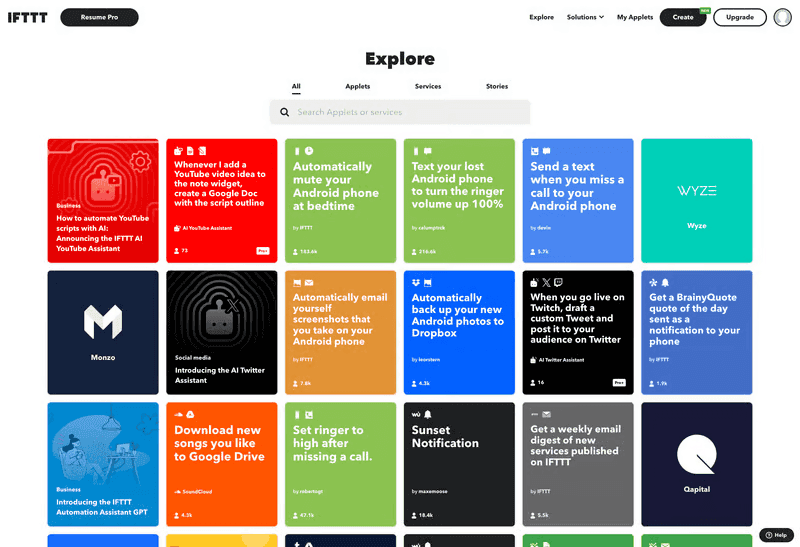Focus the Search Applets or services field
The image size is (800, 547).
coord(410,112)
